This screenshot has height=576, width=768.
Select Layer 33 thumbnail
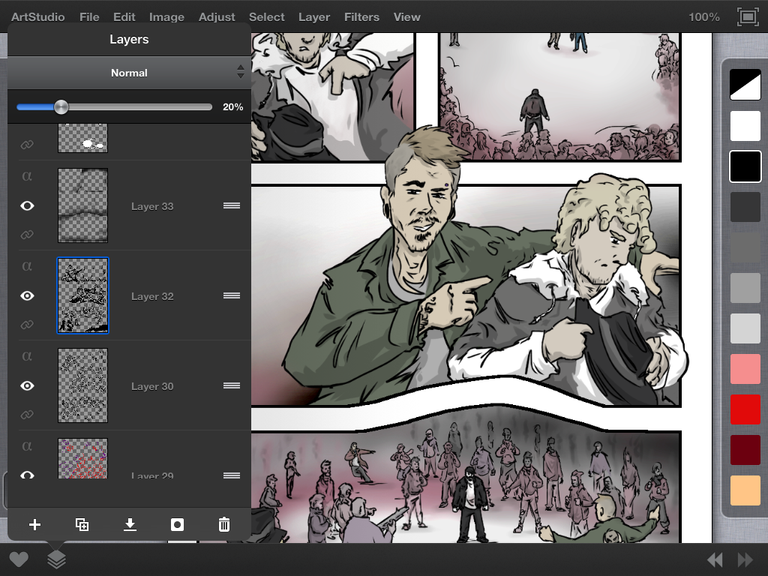tap(83, 206)
